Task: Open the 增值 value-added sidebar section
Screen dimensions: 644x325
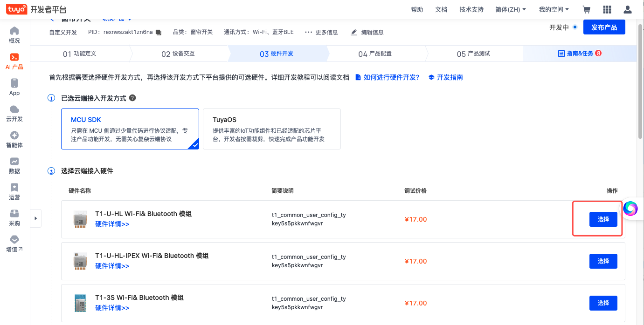Action: pyautogui.click(x=14, y=244)
